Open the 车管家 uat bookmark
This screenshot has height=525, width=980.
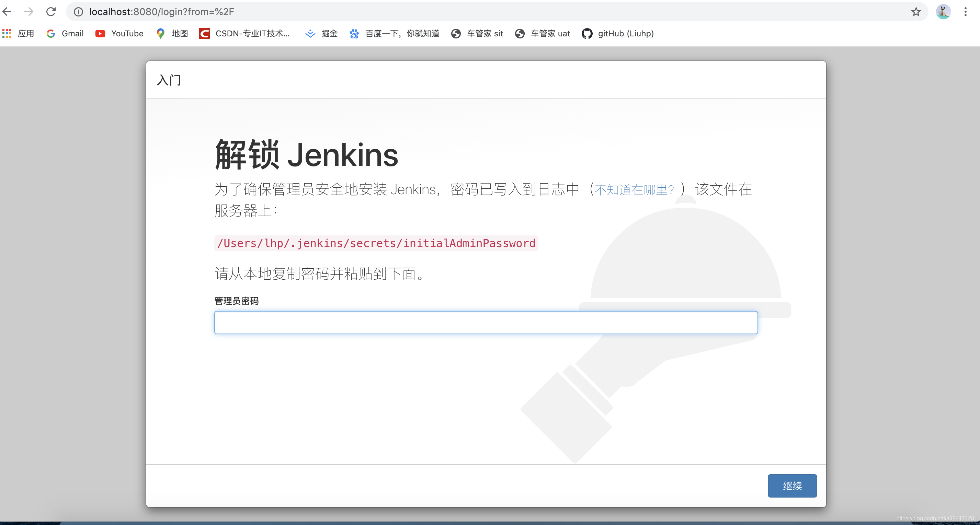[x=543, y=33]
